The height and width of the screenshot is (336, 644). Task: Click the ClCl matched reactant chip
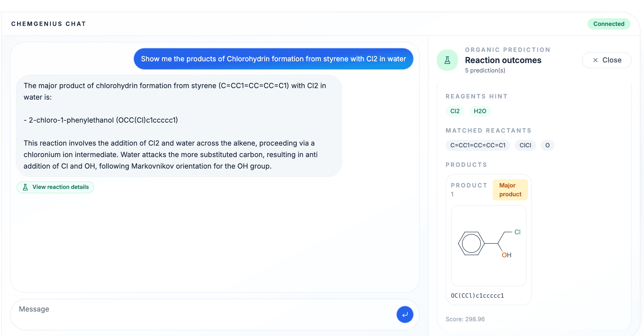tap(525, 145)
